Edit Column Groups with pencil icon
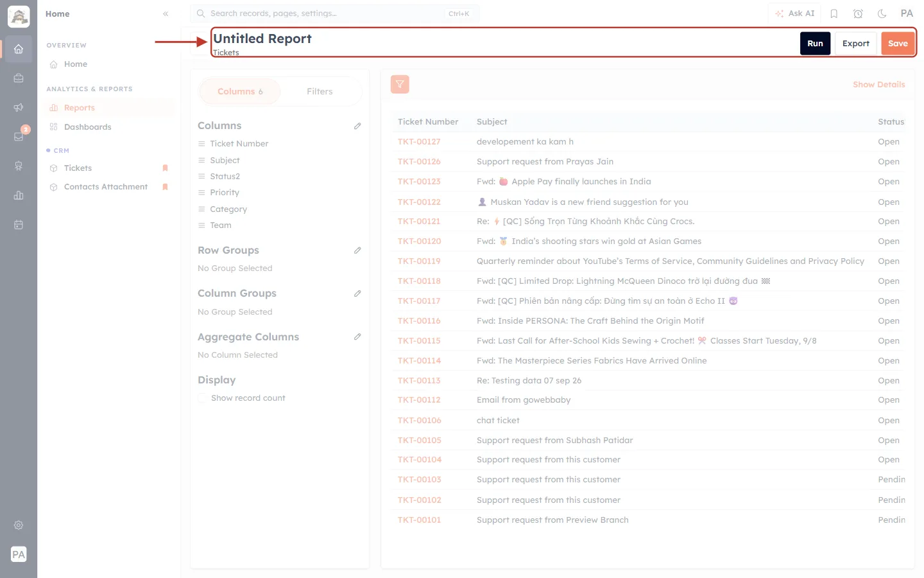The width and height of the screenshot is (924, 578). coord(357,293)
